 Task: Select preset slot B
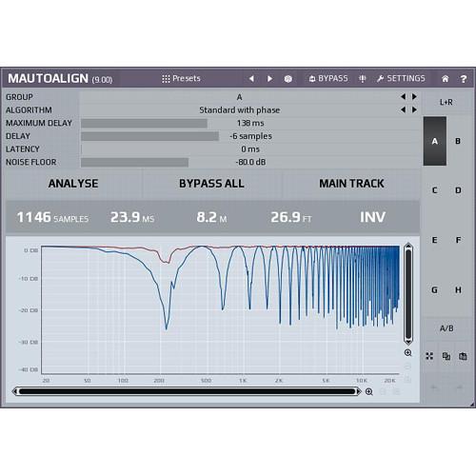(458, 141)
